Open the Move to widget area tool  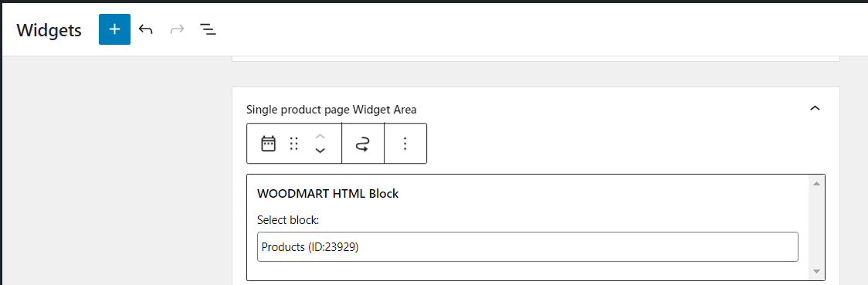363,144
